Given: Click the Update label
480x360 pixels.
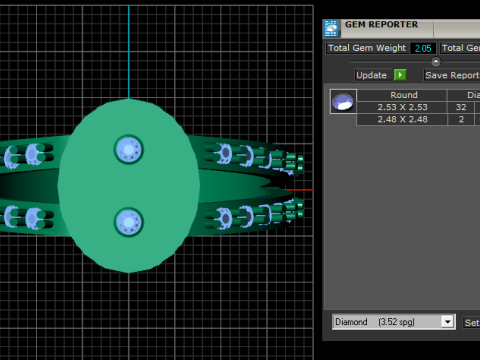Looking at the screenshot, I should 371,75.
